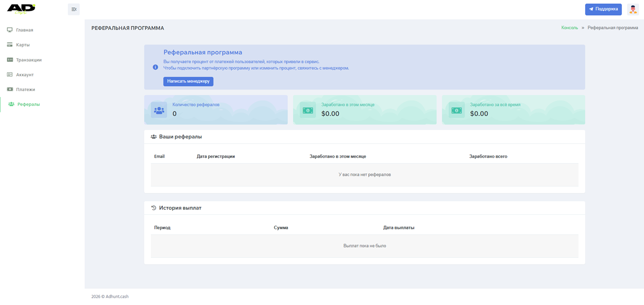This screenshot has width=644, height=305.
Task: Open Платежи sidebar section
Action: pyautogui.click(x=25, y=89)
